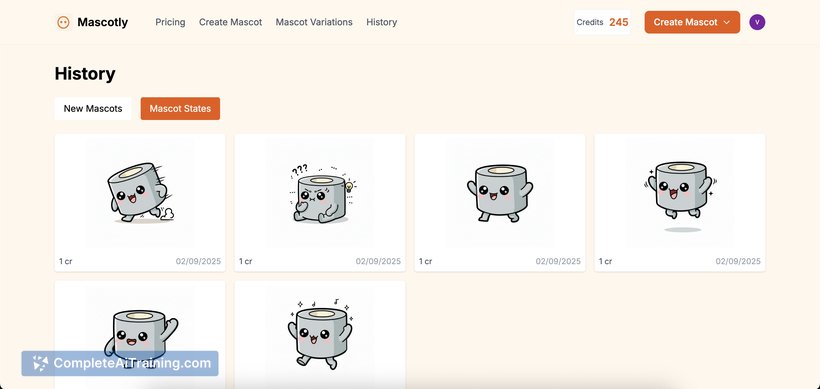
Task: Click the "1 cr" label under the confused mascot
Action: [x=245, y=261]
